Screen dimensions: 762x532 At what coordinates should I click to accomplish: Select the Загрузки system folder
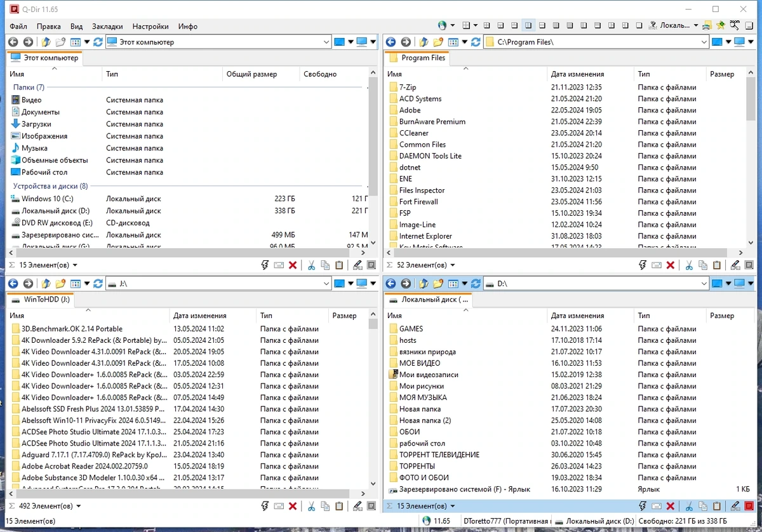pos(36,124)
